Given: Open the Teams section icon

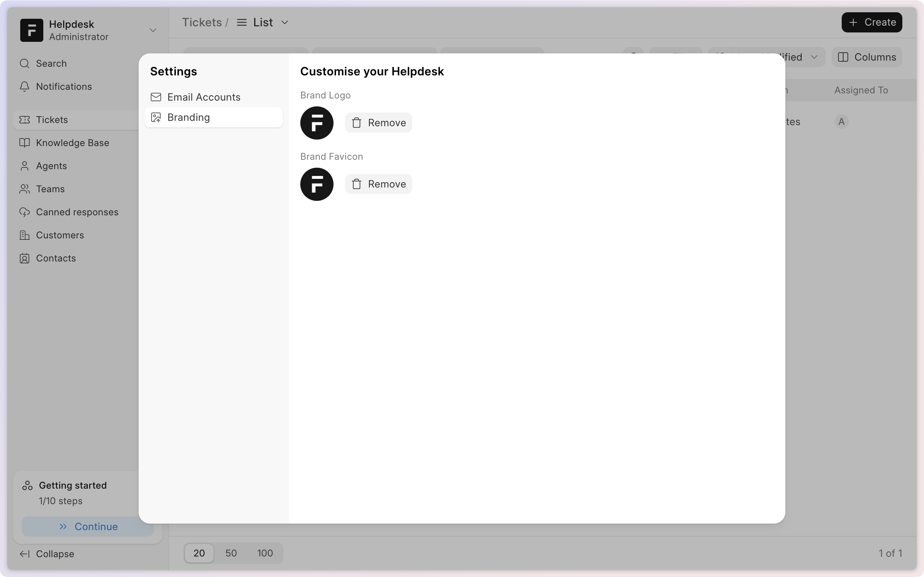Looking at the screenshot, I should tap(25, 189).
